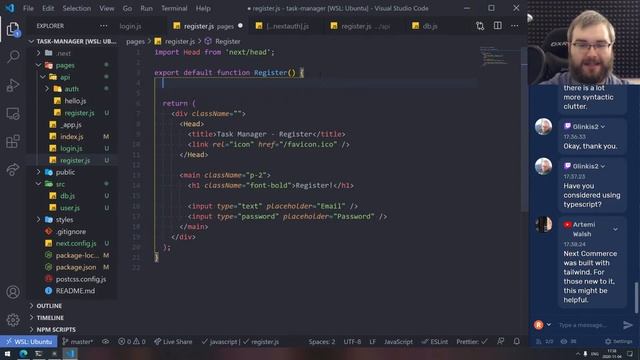Open index.js in the explorer
Screen dimensions: 640x360
click(73, 137)
